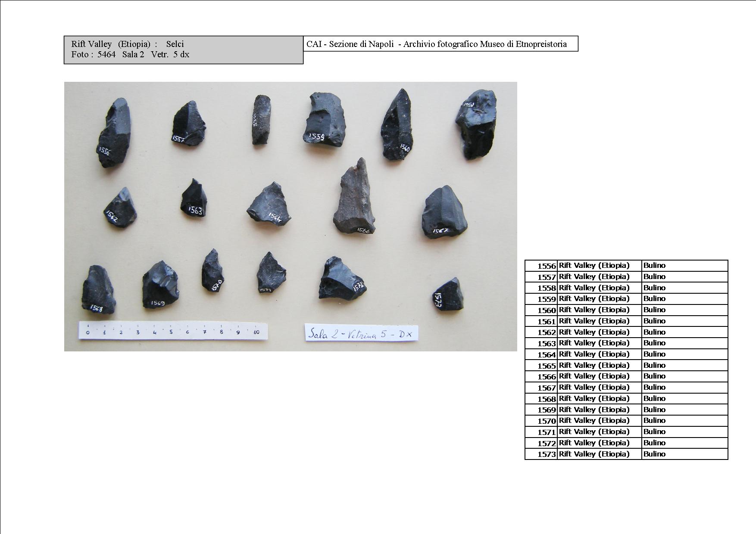This screenshot has width=756, height=534.
Task: Click table cell number 1560
Action: tap(541, 310)
